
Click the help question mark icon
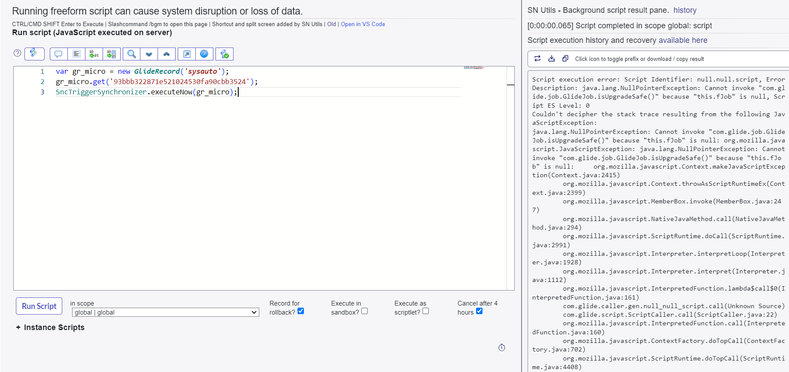coord(17,53)
